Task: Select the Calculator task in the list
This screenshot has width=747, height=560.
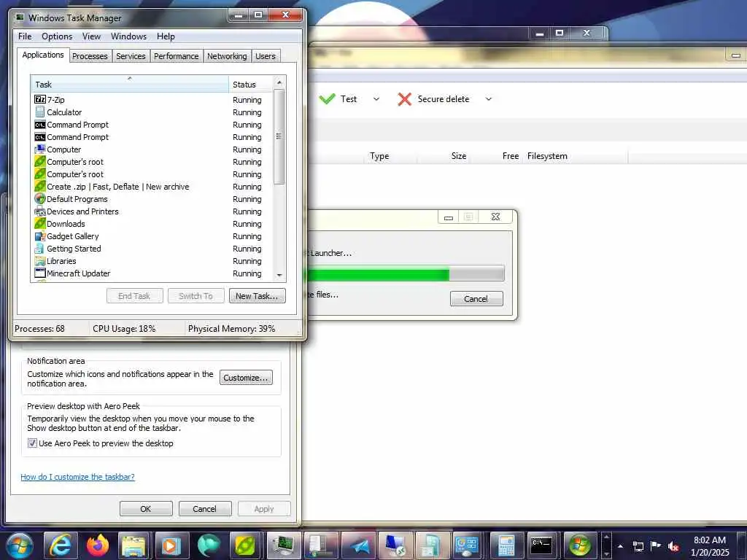Action: point(152,112)
